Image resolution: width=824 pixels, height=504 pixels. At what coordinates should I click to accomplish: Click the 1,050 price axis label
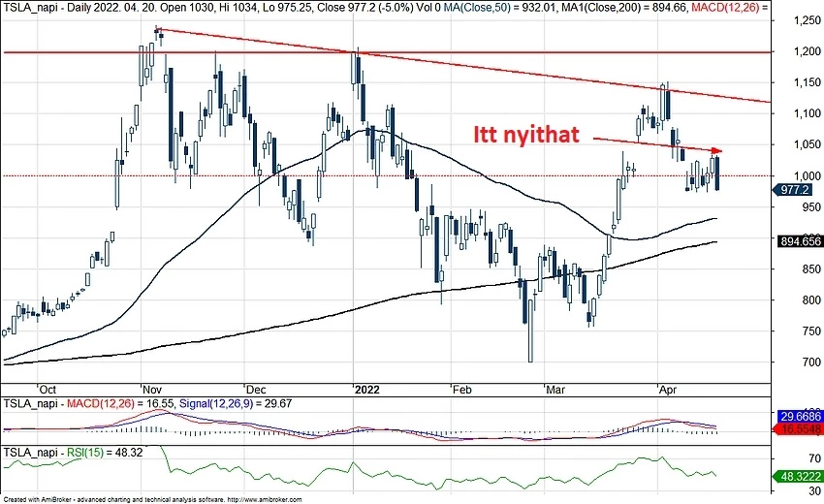click(x=807, y=144)
